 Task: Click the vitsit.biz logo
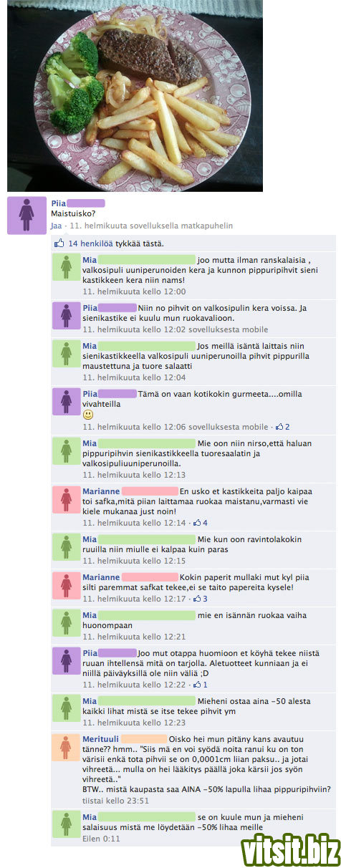tap(289, 849)
